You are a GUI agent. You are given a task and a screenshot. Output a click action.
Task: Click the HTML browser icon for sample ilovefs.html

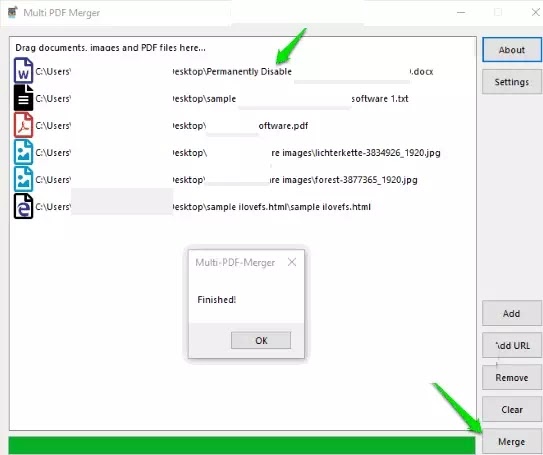coord(23,206)
